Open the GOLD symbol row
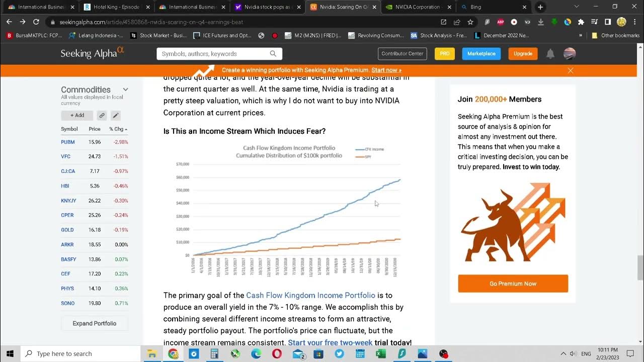 (95, 230)
